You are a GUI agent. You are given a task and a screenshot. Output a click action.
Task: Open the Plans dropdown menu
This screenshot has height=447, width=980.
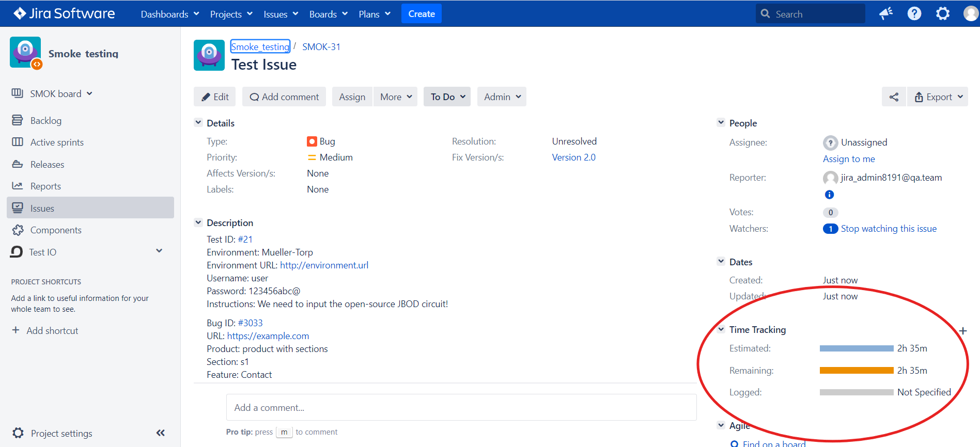[x=375, y=14]
